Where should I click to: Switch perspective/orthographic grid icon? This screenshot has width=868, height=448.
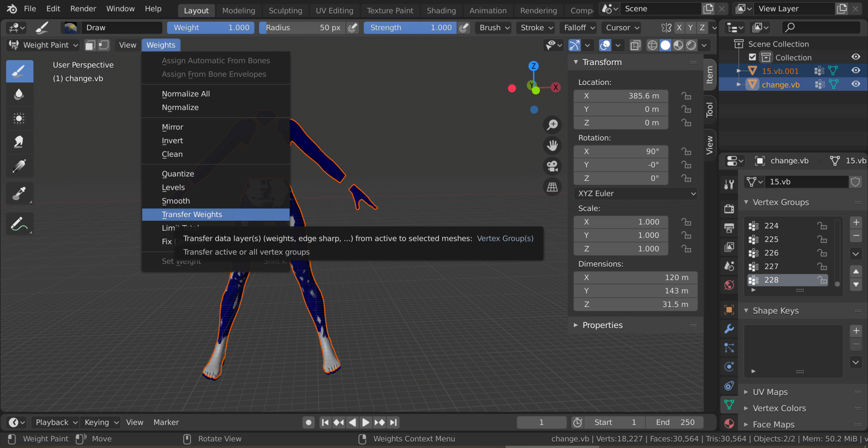[x=552, y=187]
